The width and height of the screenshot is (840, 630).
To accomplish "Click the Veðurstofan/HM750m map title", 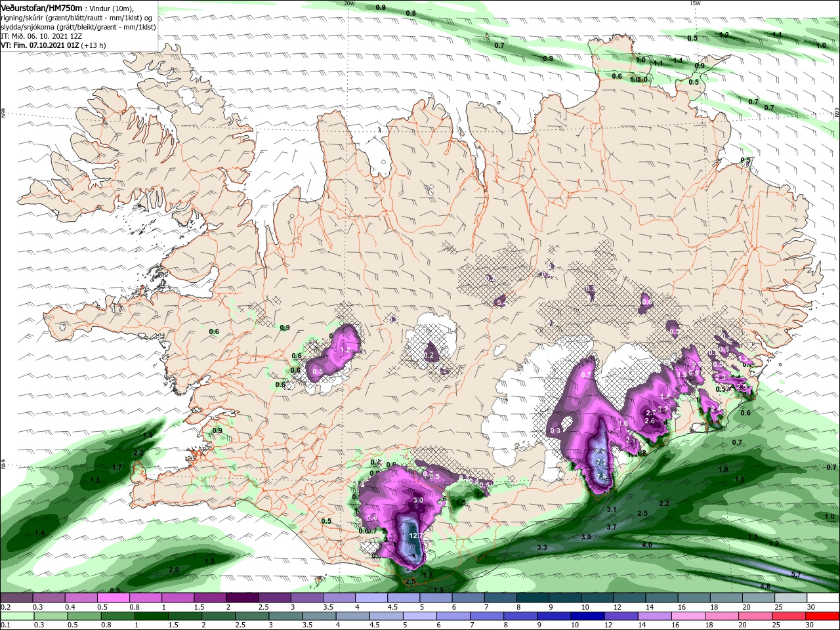I will [x=41, y=8].
